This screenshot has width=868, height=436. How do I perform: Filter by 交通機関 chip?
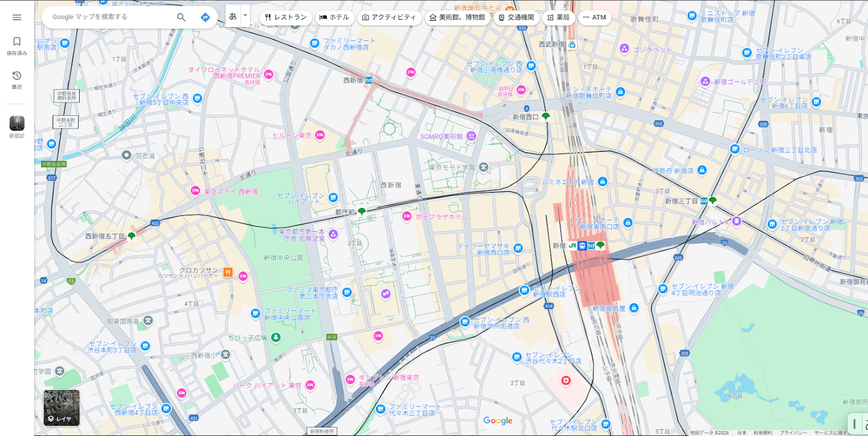tap(516, 17)
